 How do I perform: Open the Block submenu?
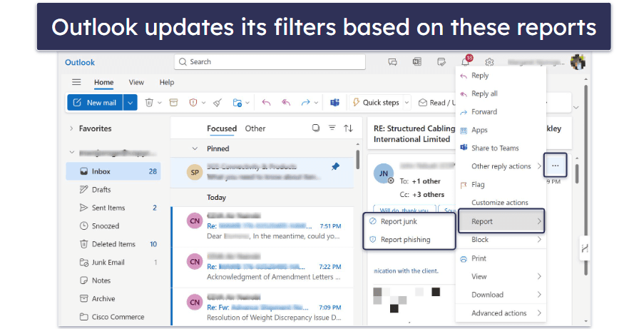coord(501,240)
